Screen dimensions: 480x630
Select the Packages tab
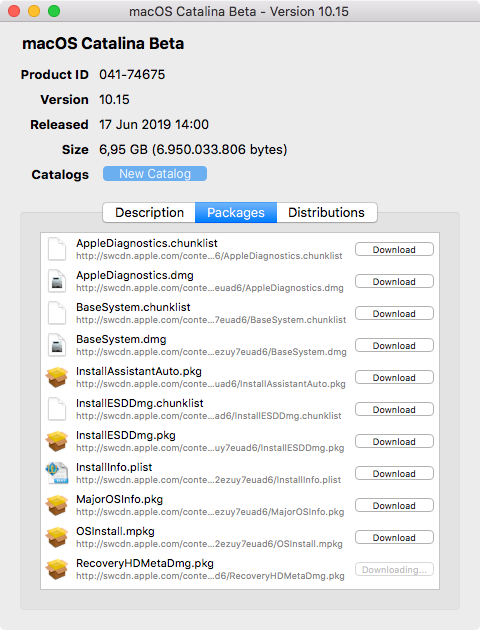click(236, 213)
